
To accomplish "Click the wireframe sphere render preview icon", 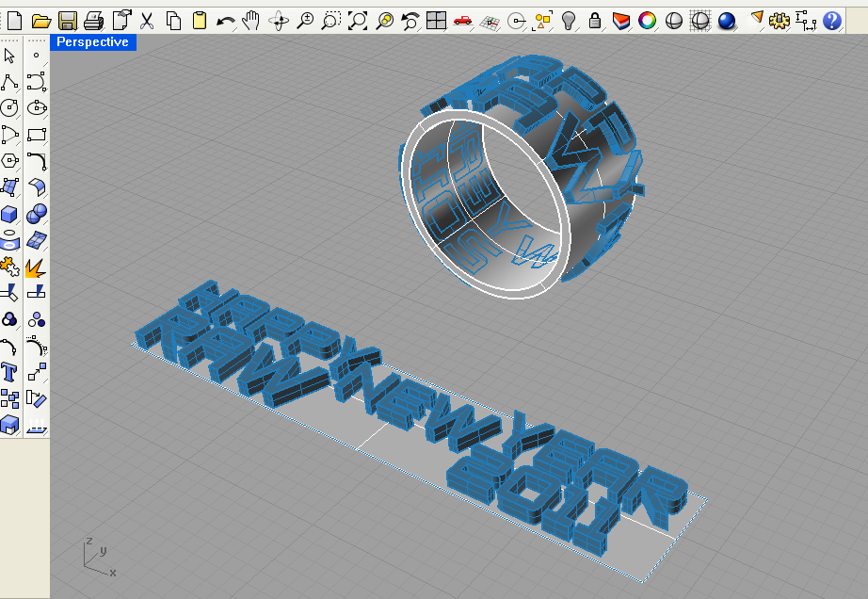I will click(x=700, y=21).
